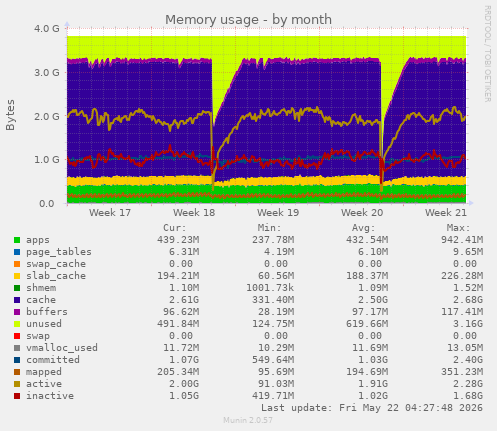497x431 pixels.
Task: Click the 'swap_cache' legend label
Action: click(56, 264)
